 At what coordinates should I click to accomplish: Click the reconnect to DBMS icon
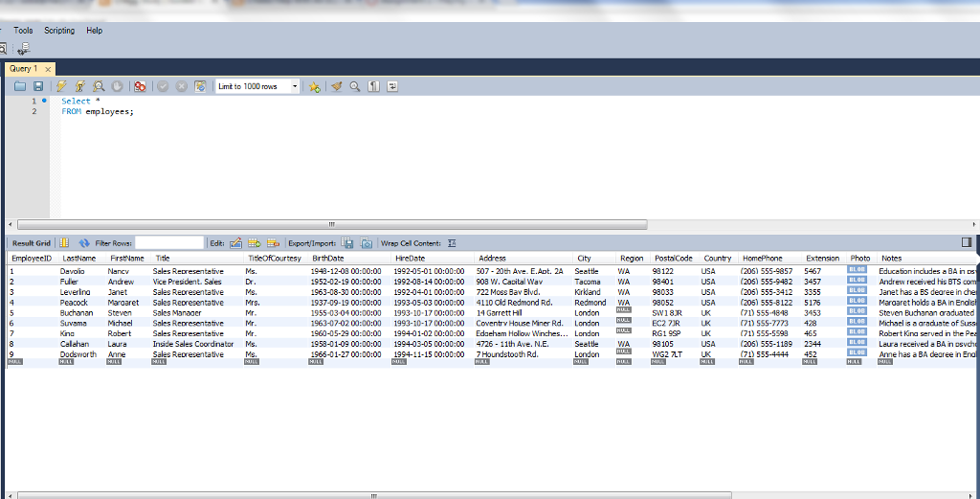(24, 48)
